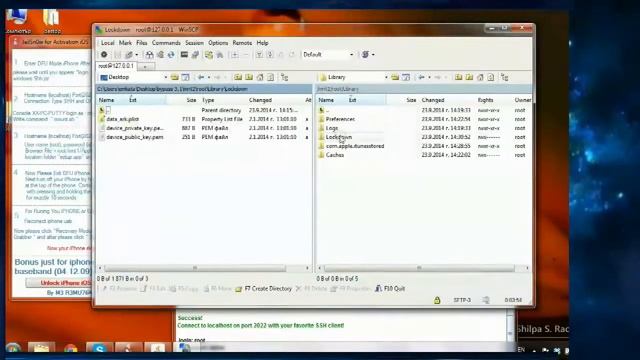Open the Help menu
This screenshot has height=360, width=640.
pos(262,43)
